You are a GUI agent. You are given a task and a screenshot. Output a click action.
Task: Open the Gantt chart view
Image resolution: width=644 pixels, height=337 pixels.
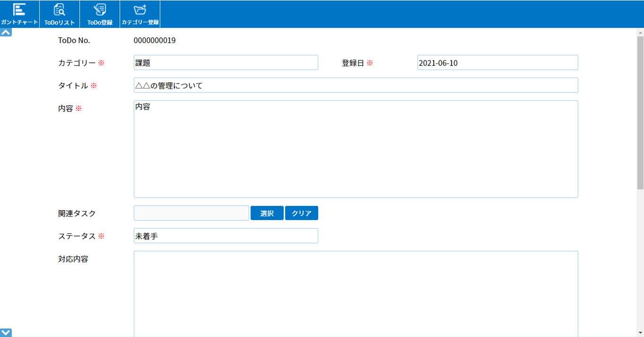(x=19, y=14)
